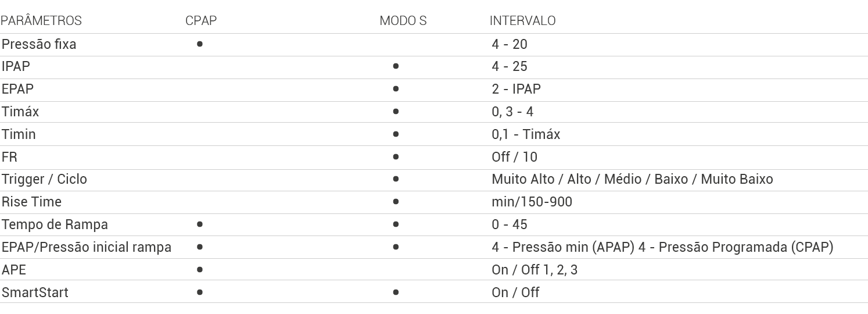This screenshot has height=314, width=868.
Task: Click the PARÂMETROS column header
Action: point(41,21)
